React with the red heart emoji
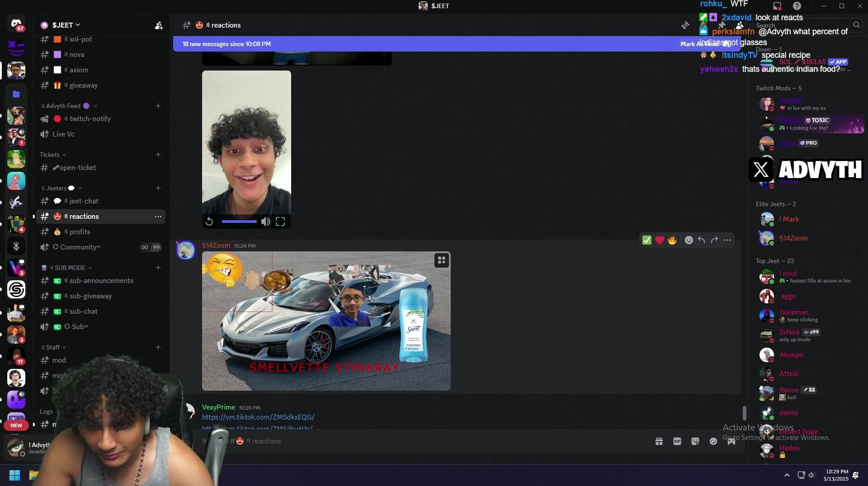 (660, 240)
